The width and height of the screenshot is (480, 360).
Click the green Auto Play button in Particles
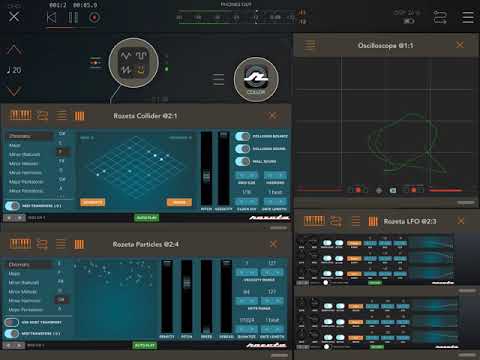(145, 345)
